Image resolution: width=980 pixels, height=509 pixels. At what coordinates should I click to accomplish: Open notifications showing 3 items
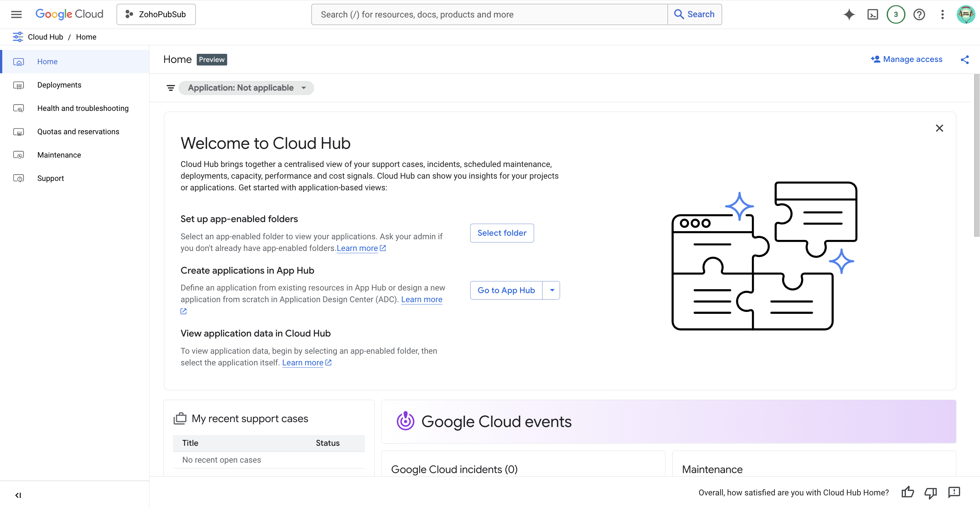pyautogui.click(x=896, y=14)
